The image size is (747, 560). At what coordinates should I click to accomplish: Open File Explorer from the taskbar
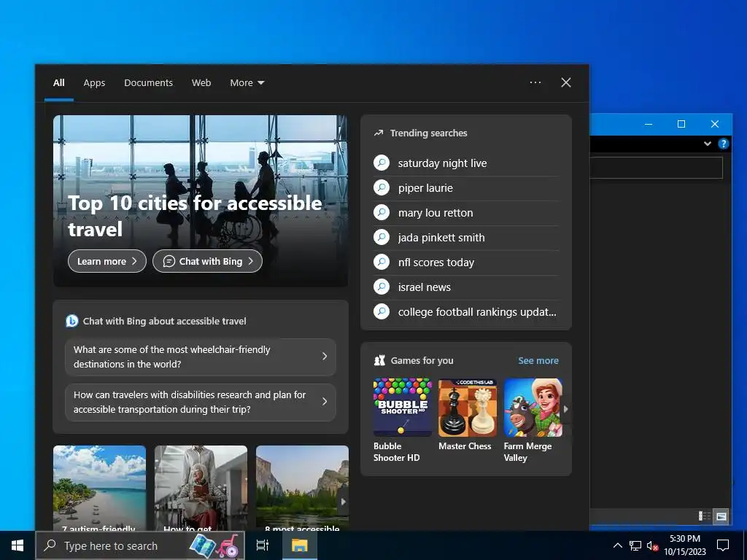[x=300, y=545]
